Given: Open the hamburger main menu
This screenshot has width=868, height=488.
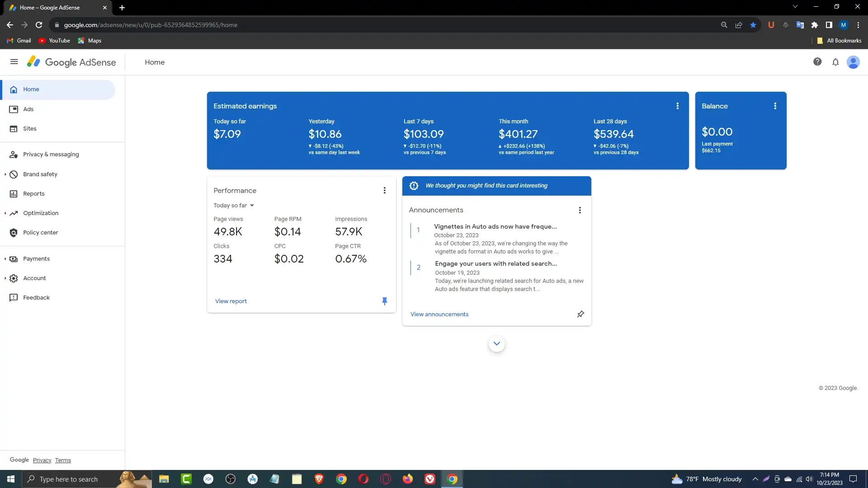Looking at the screenshot, I should click(14, 62).
